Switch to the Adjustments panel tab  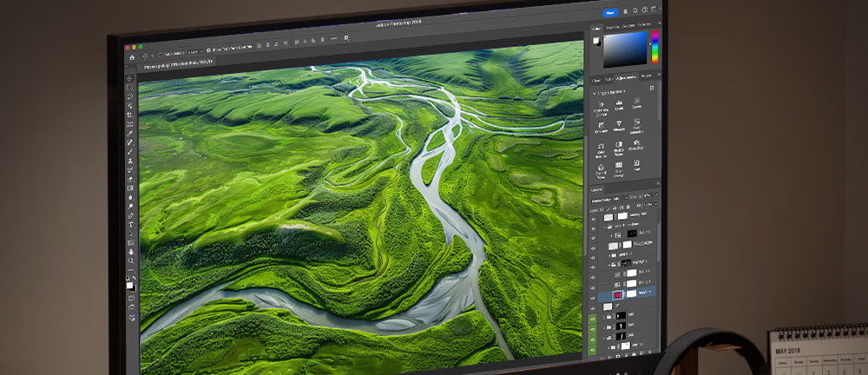(627, 78)
